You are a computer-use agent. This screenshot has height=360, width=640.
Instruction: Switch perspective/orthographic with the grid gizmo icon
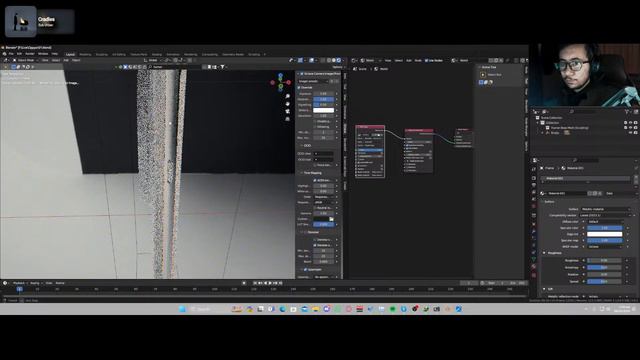coord(288,119)
